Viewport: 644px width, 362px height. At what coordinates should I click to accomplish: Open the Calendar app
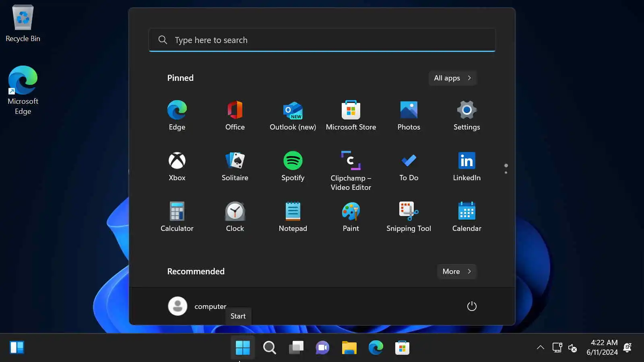(x=467, y=217)
